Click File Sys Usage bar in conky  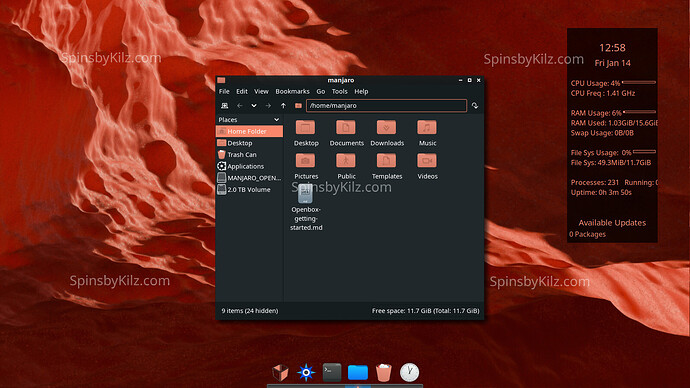[644, 152]
